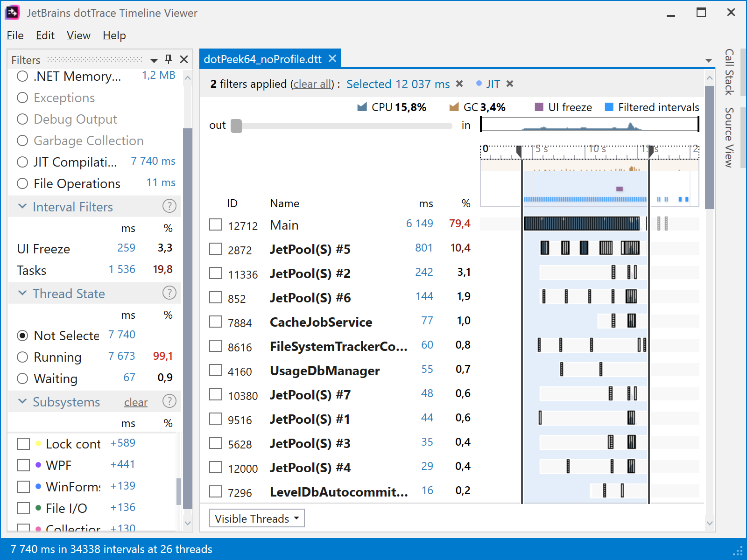
Task: Click the timeline overview minimap
Action: 590,124
